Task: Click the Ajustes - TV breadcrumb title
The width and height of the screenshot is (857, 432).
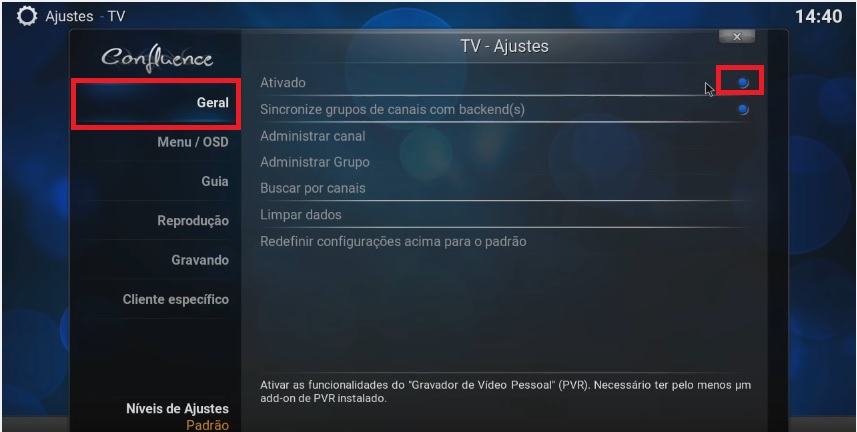Action: (x=85, y=16)
